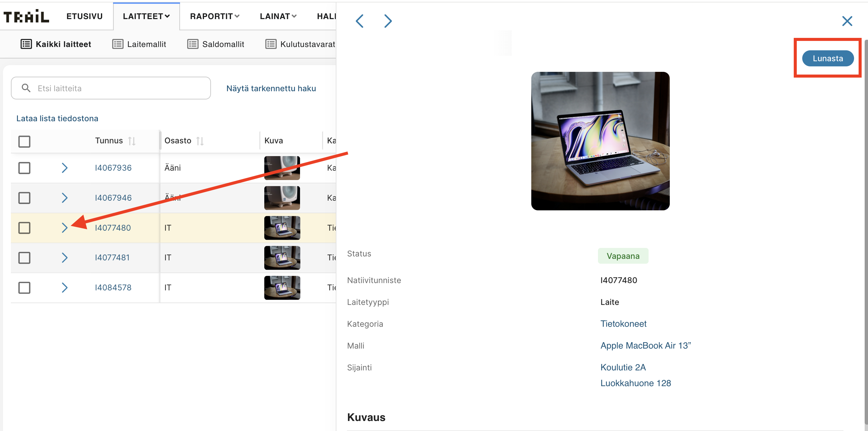Go to next device with right arrow
The image size is (868, 431).
(x=388, y=21)
